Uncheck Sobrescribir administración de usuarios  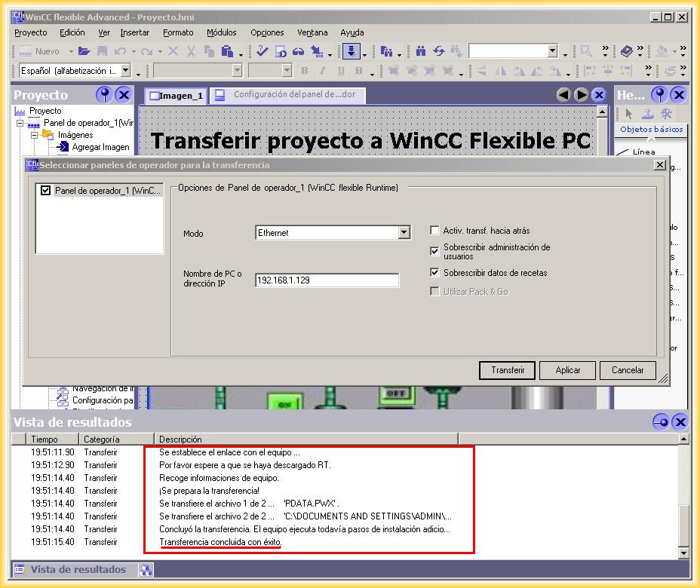[x=434, y=251]
